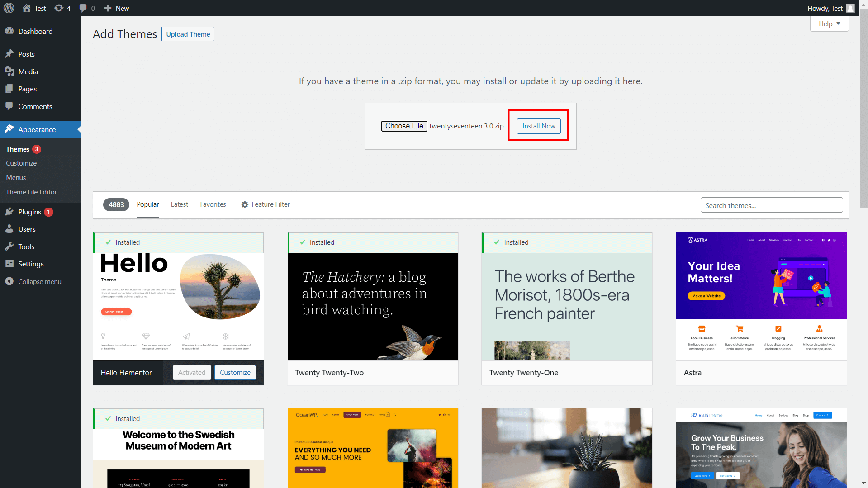Open the WordPress logo menu
The image size is (868, 488).
(x=9, y=8)
